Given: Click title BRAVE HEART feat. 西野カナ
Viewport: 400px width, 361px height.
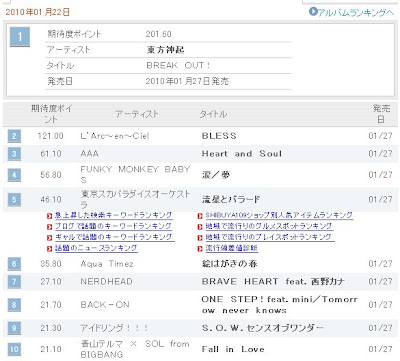Looking at the screenshot, I should pos(273,282).
